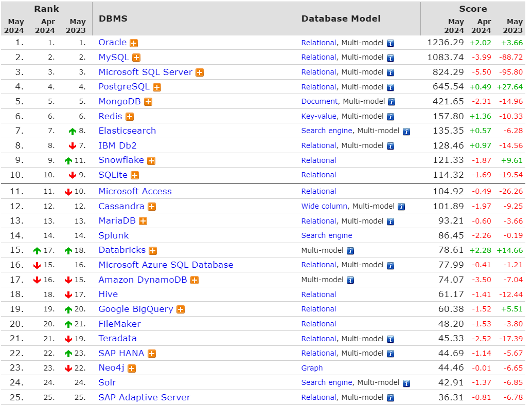Click the plus icon next to Snowflake
The height and width of the screenshot is (406, 532).
pos(151,161)
